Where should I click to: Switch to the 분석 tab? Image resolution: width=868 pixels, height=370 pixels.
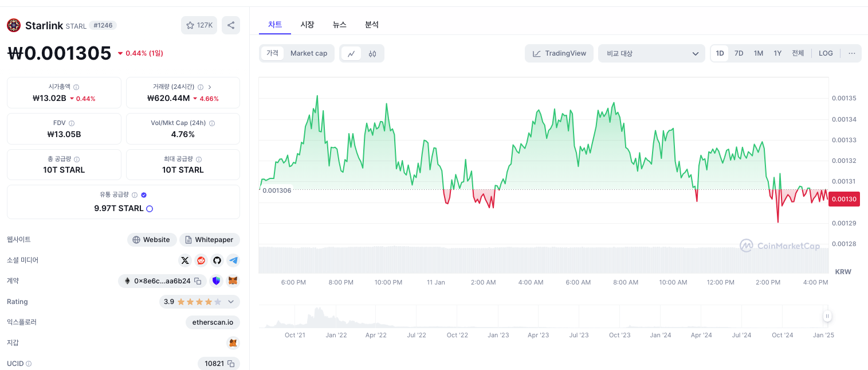coord(371,25)
